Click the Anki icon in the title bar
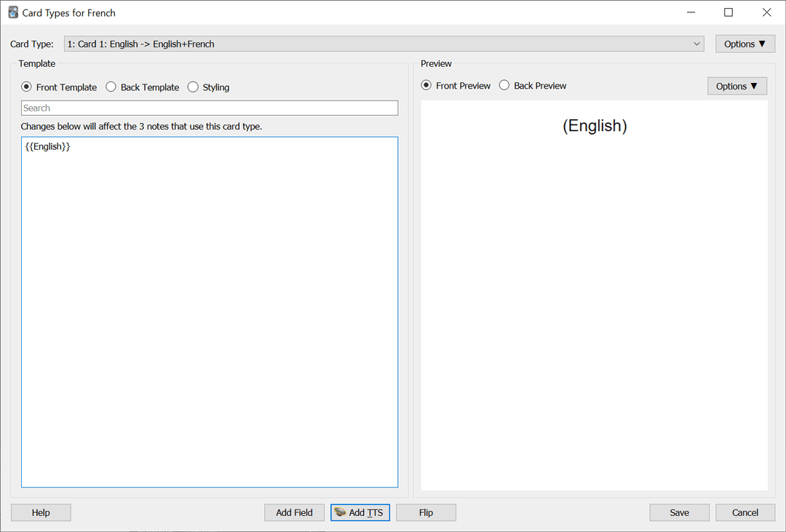Image resolution: width=786 pixels, height=532 pixels. (x=12, y=12)
